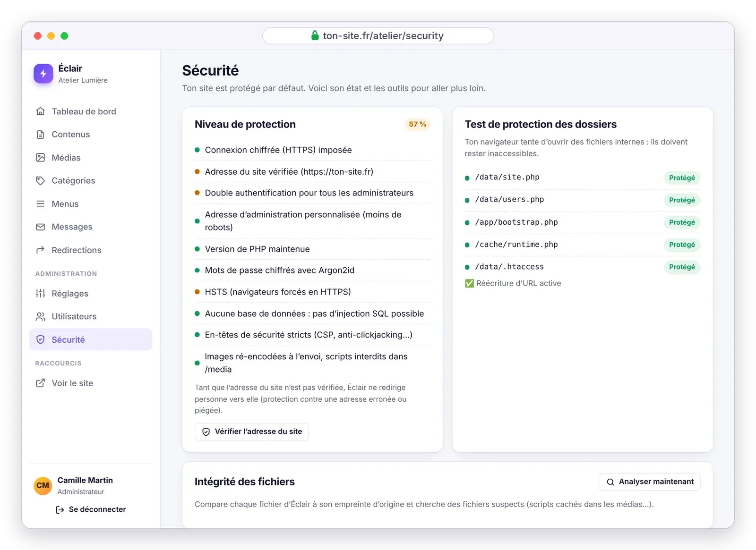Click the Protégé badge for /data/site.php
Screen dimensions: 756x550
point(682,178)
